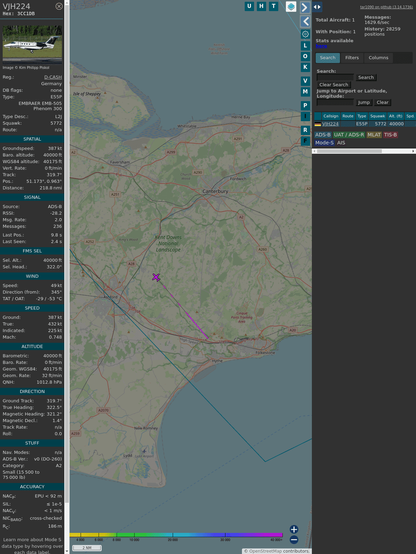This screenshot has height=554, width=416.
Task: Click the Clear Search button
Action: pos(334,85)
